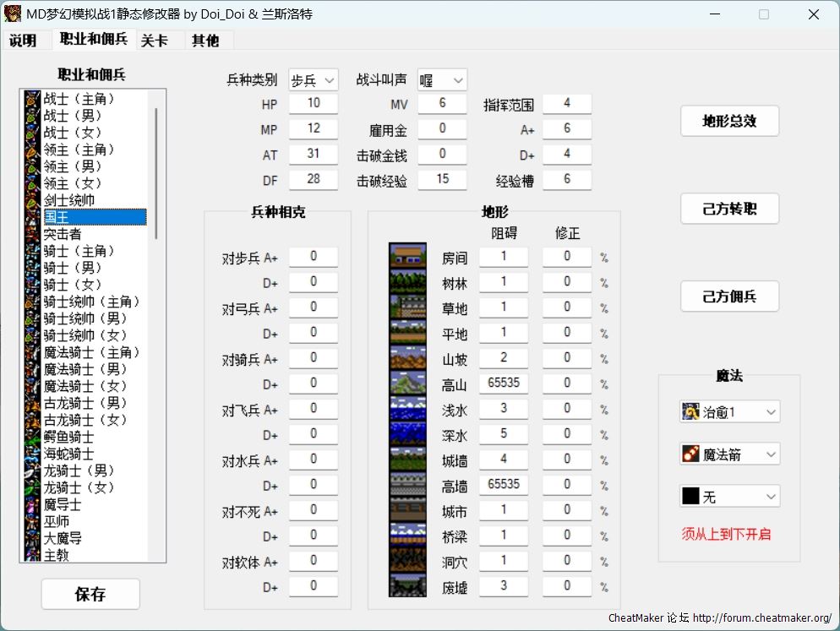Click the HP value input field
This screenshot has height=631, width=840.
pyautogui.click(x=314, y=104)
